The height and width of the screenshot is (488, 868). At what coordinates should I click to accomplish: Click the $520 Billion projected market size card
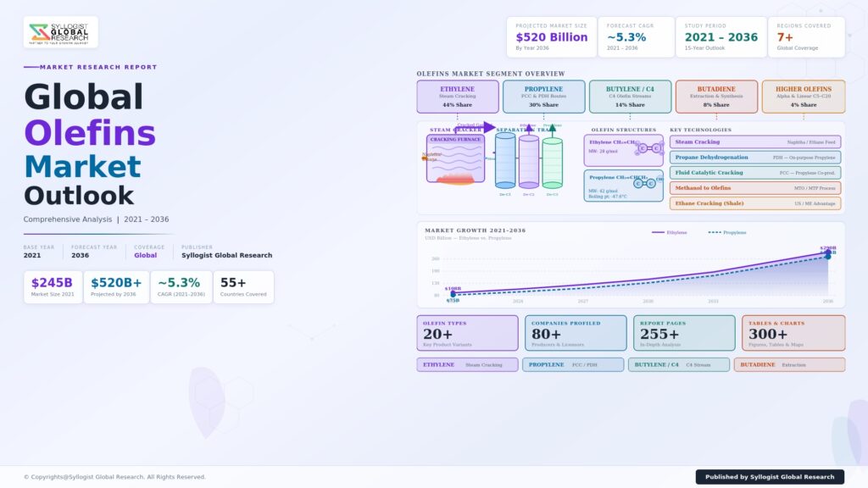click(551, 37)
